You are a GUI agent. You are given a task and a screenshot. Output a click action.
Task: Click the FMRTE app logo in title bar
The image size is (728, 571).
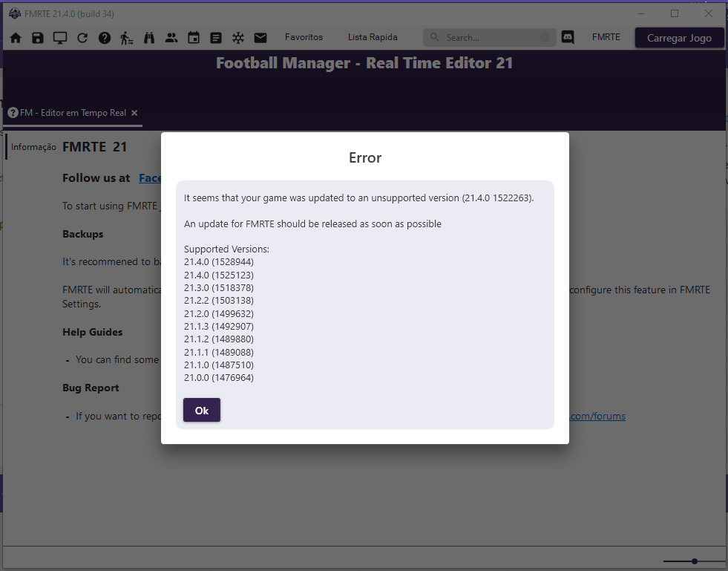(x=14, y=13)
